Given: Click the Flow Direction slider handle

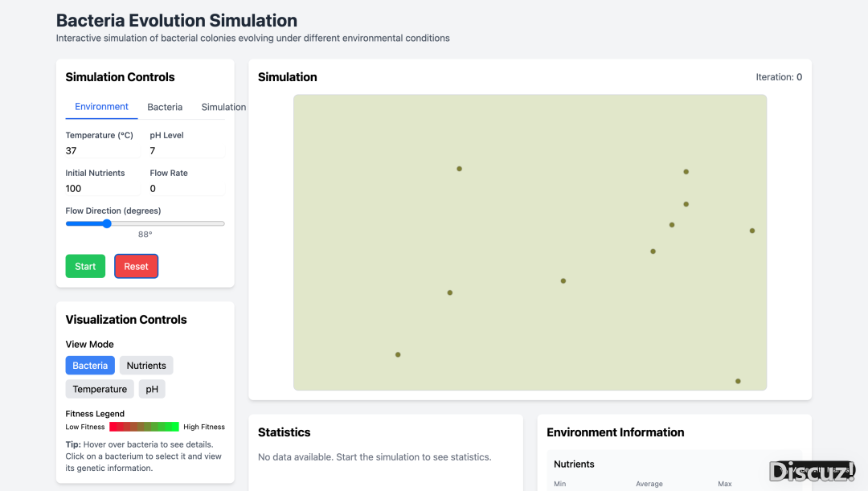Looking at the screenshot, I should click(107, 223).
